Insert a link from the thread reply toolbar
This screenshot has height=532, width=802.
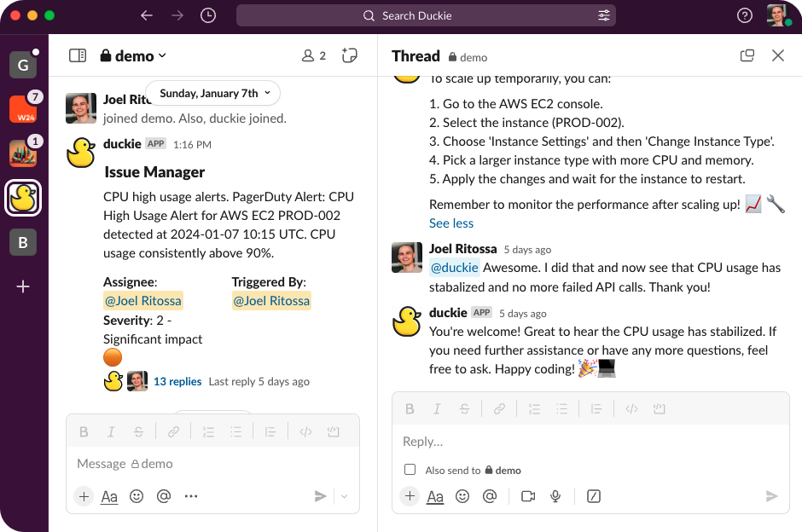[x=499, y=409]
